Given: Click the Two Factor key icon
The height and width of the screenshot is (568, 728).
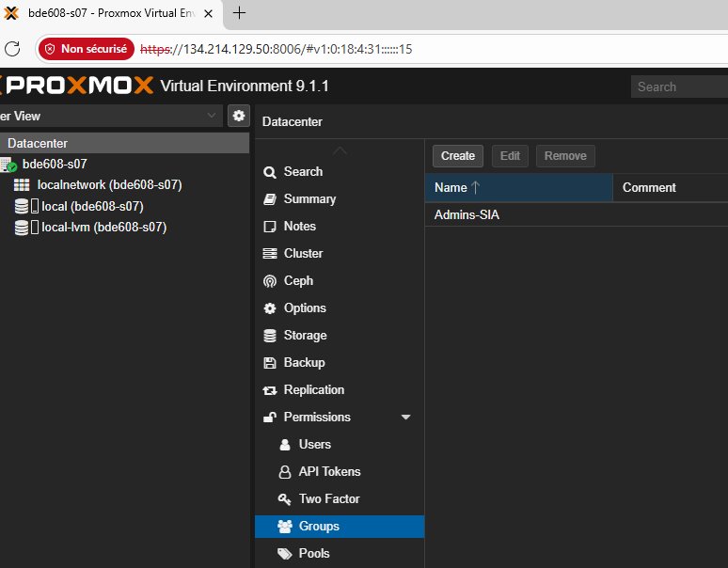Looking at the screenshot, I should 285,499.
